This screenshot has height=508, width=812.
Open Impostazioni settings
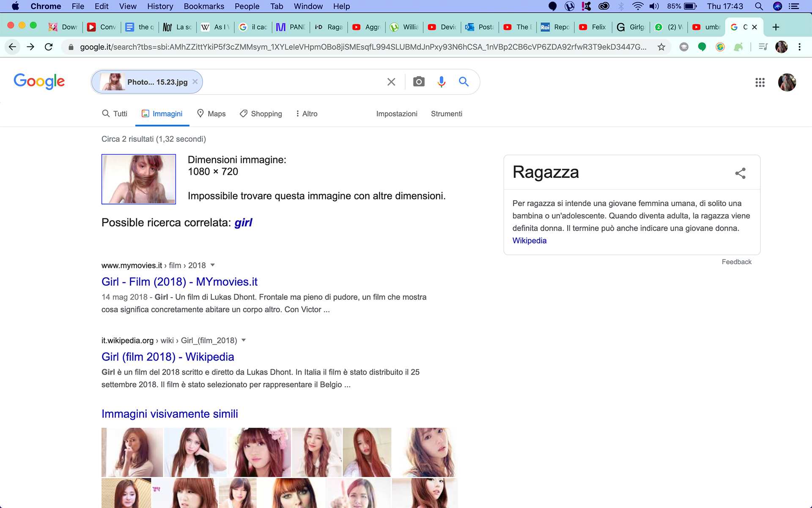click(x=397, y=114)
